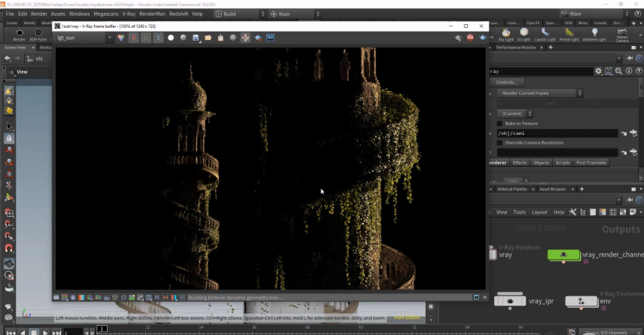644x335 pixels.
Task: Toggle the blue channel button
Action: point(158,38)
